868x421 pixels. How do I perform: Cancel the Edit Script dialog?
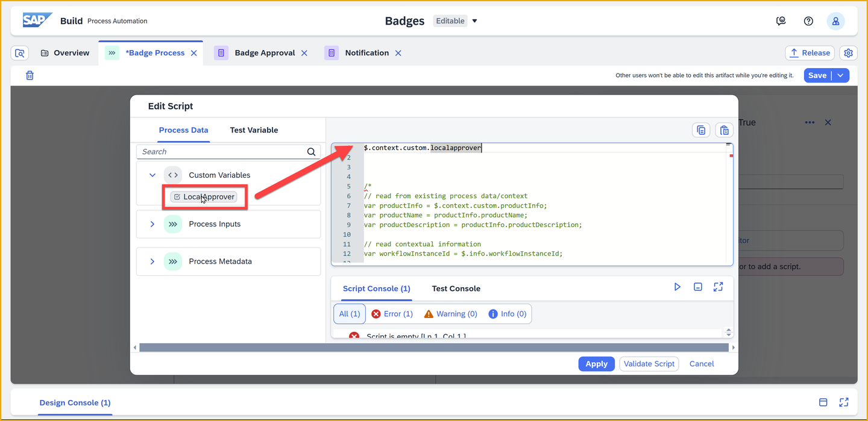(702, 364)
